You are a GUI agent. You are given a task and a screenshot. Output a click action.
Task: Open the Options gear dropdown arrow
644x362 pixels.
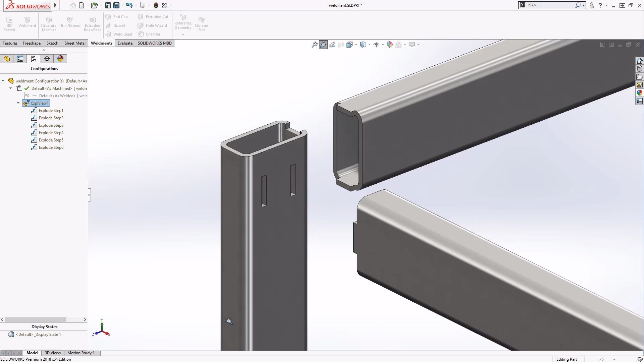pos(171,5)
